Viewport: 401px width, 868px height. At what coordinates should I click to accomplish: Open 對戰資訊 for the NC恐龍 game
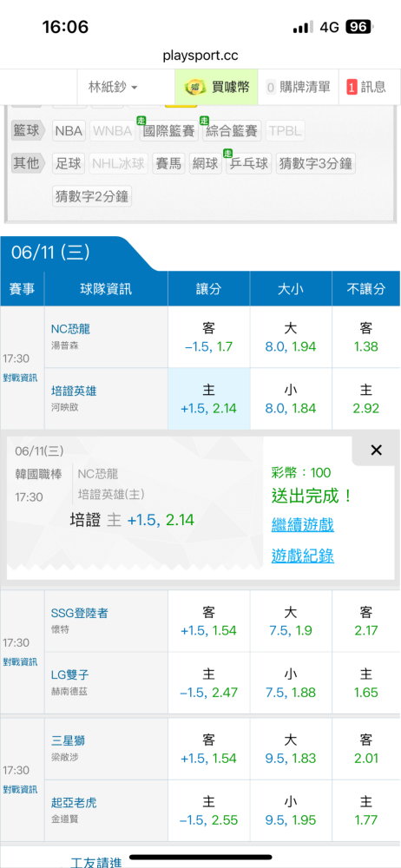(x=20, y=378)
